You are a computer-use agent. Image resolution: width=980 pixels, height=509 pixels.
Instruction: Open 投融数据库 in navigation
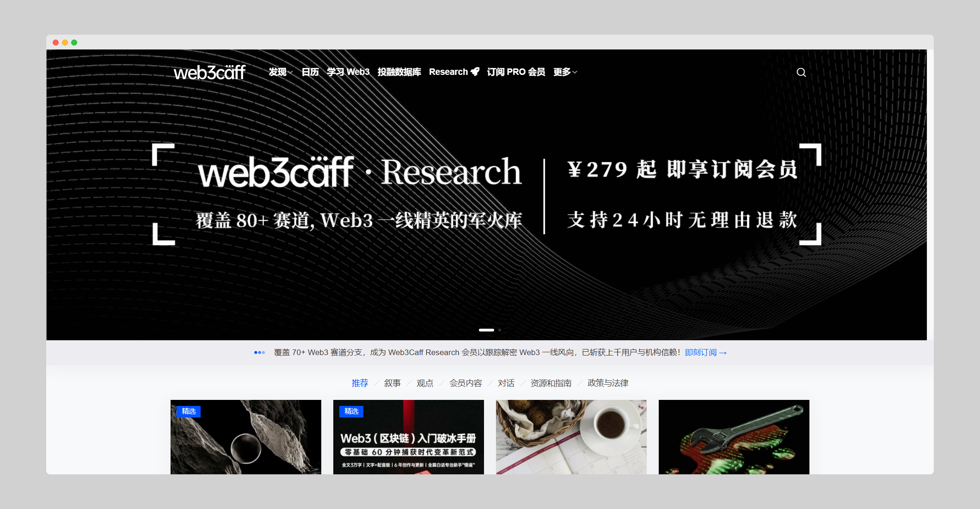click(x=399, y=72)
